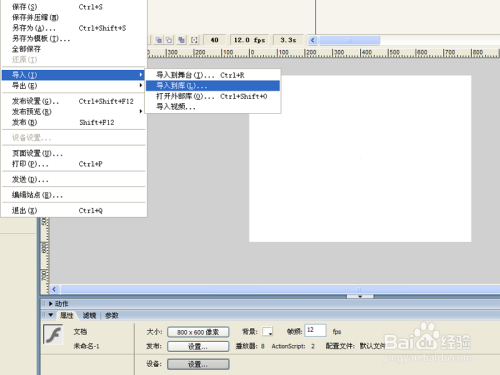Click the frame rate input field showing 12

[315, 330]
